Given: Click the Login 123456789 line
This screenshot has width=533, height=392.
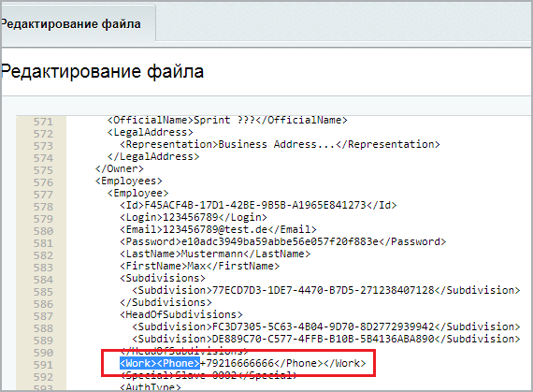Looking at the screenshot, I should (194, 217).
